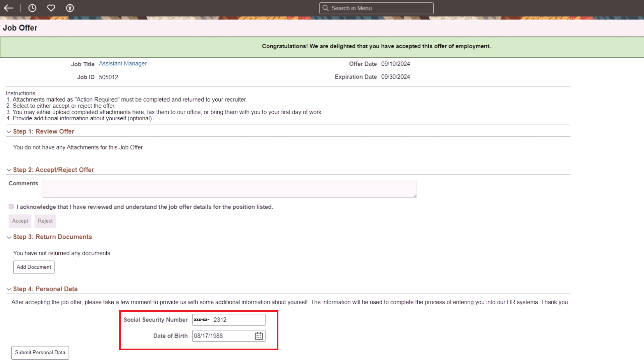This screenshot has height=362, width=644.
Task: Open the Favorites heart icon
Action: coord(51,8)
